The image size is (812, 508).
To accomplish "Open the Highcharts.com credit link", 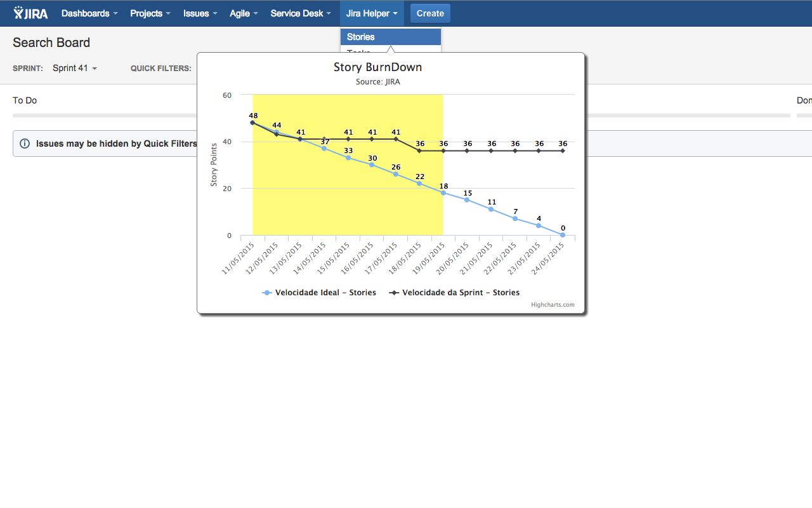I will tap(553, 305).
